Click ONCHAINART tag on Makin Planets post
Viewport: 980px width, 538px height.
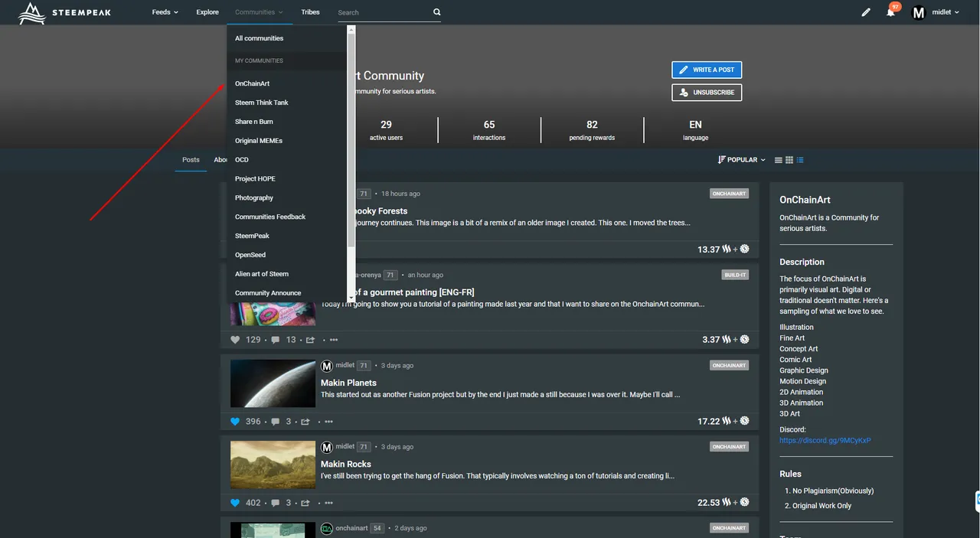click(x=729, y=366)
